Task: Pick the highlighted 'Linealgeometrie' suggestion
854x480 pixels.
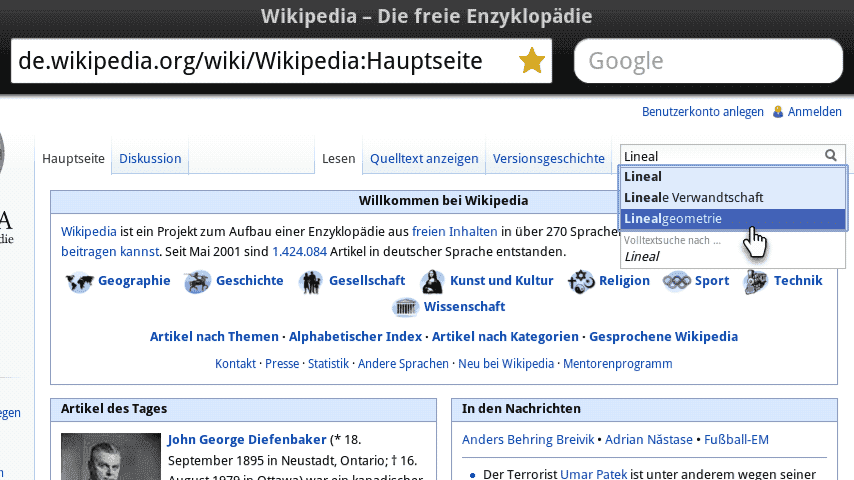Action: click(733, 218)
